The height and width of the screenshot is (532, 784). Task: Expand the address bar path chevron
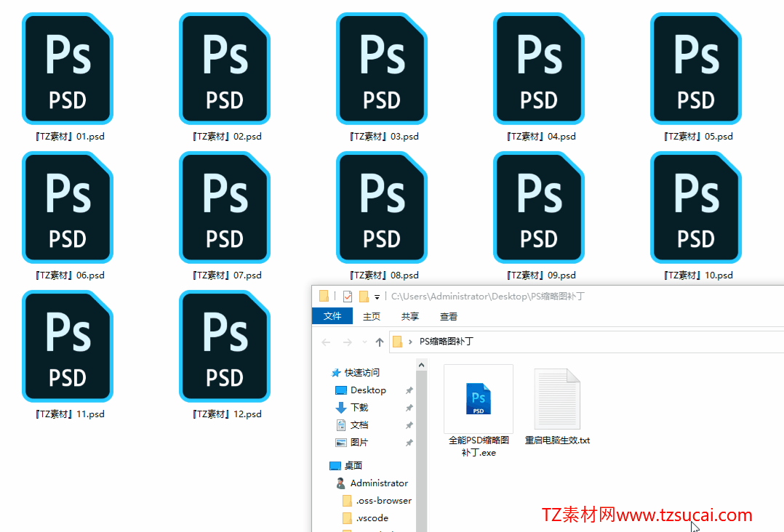[410, 342]
